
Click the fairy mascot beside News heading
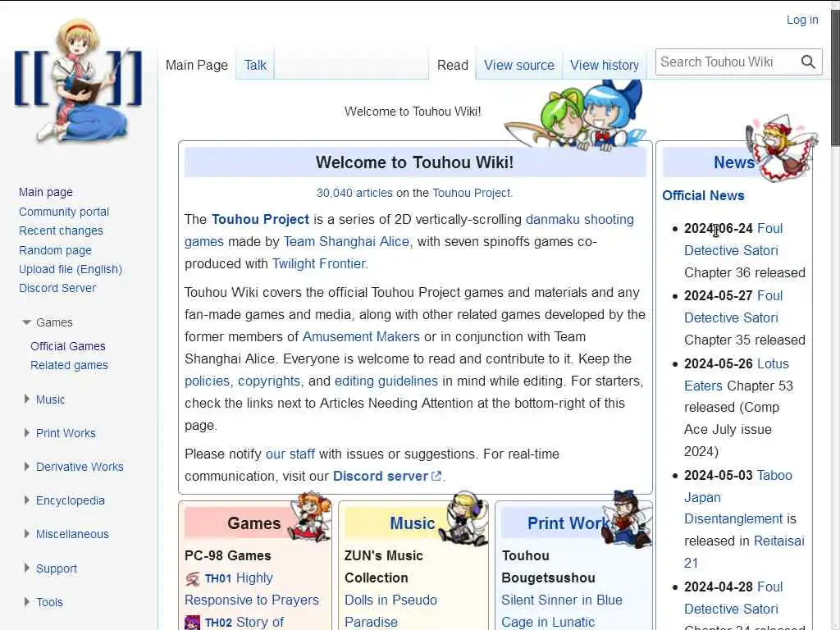click(782, 148)
